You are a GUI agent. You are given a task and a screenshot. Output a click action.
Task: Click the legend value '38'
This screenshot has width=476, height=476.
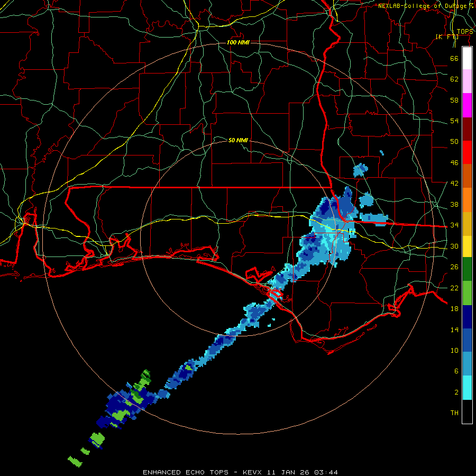(454, 204)
